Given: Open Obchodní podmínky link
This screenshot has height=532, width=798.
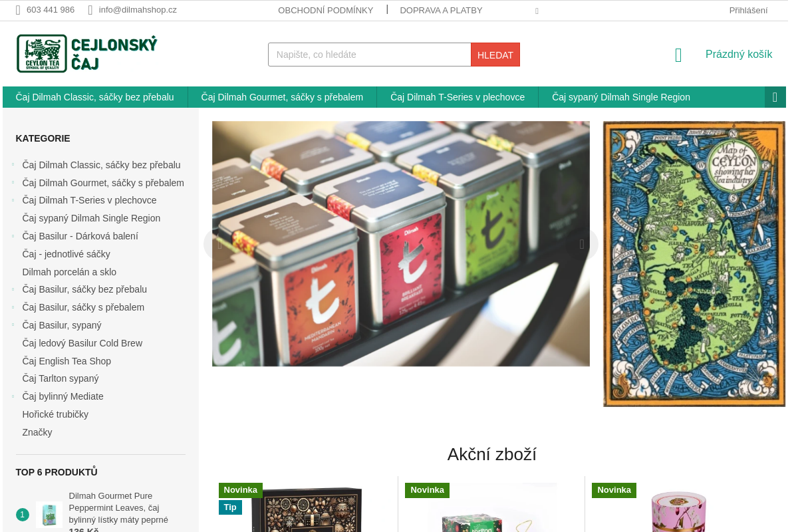Looking at the screenshot, I should point(326,10).
